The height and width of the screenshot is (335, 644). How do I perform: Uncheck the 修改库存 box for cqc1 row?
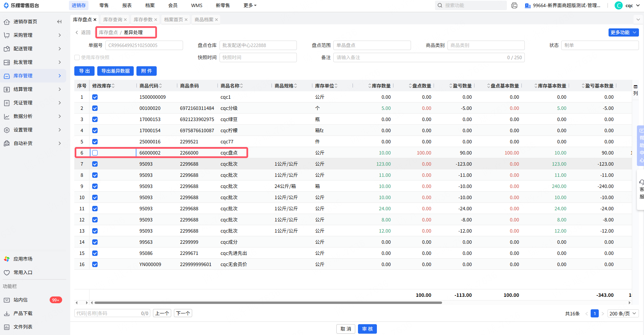(x=95, y=97)
